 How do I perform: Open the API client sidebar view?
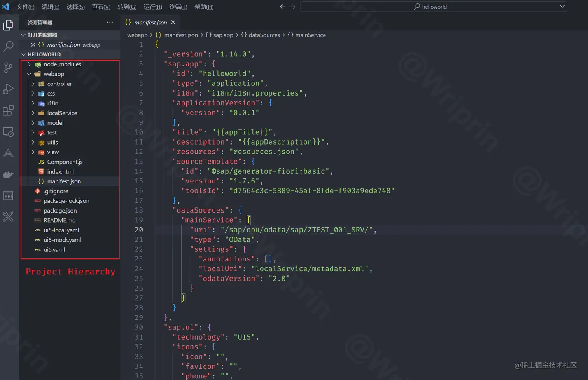click(8, 195)
